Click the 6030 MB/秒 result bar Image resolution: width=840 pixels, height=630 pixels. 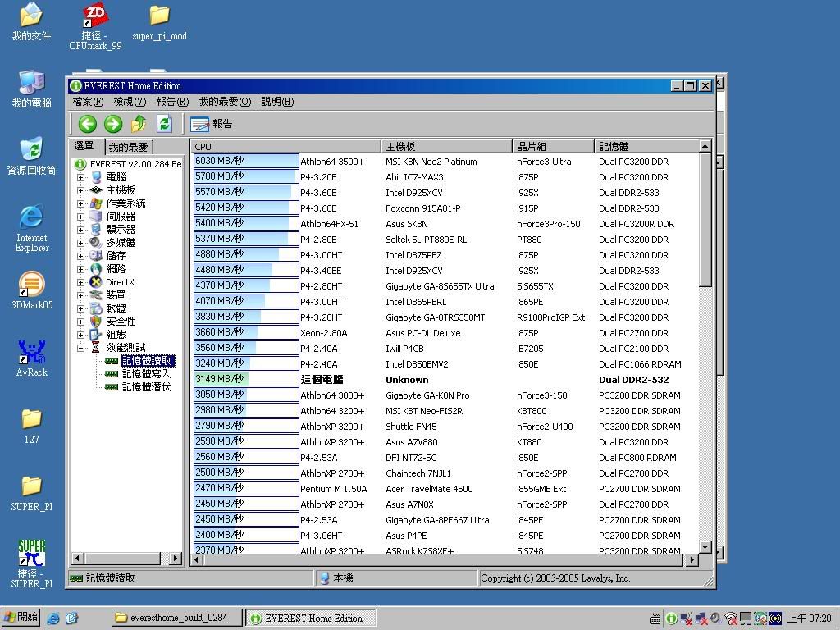click(246, 162)
